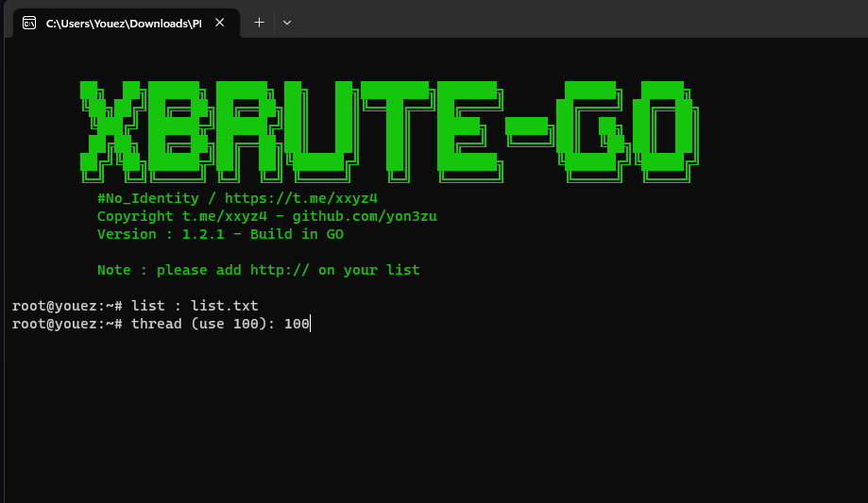The image size is (868, 503).
Task: Click the "Copyright t.me/xxyz4" text
Action: pos(182,216)
